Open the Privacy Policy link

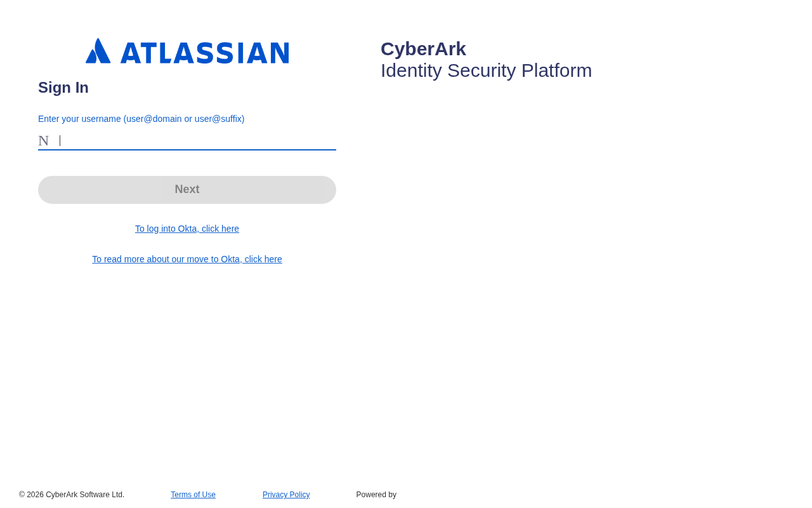(x=286, y=495)
